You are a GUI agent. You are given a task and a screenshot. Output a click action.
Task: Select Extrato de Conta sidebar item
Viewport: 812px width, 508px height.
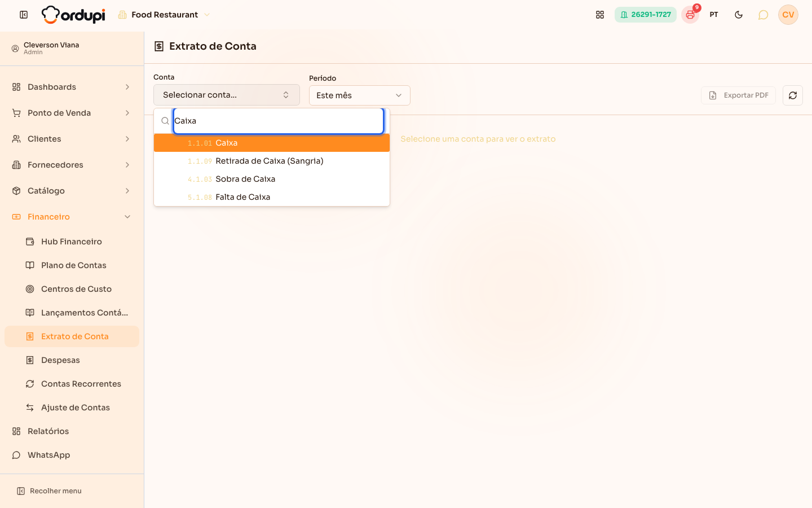click(x=72, y=336)
